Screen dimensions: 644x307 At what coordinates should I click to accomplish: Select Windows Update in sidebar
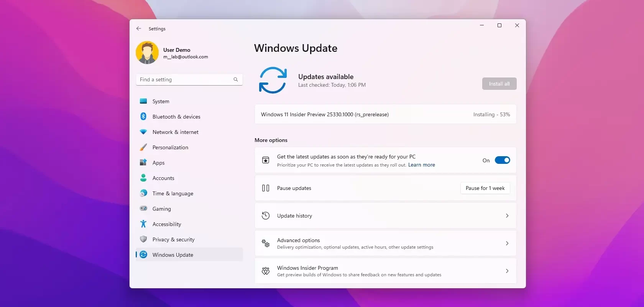tap(189, 255)
